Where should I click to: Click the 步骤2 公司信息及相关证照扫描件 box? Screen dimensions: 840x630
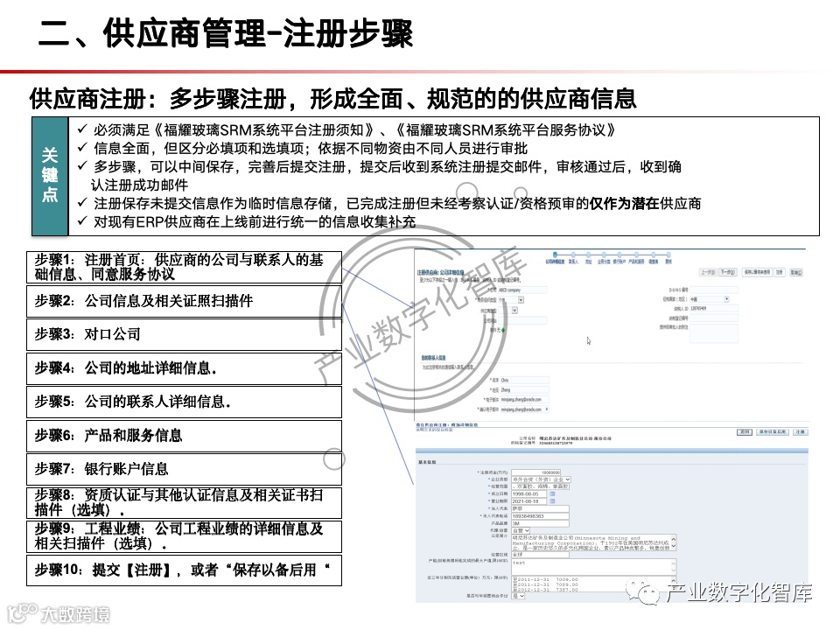tap(184, 301)
